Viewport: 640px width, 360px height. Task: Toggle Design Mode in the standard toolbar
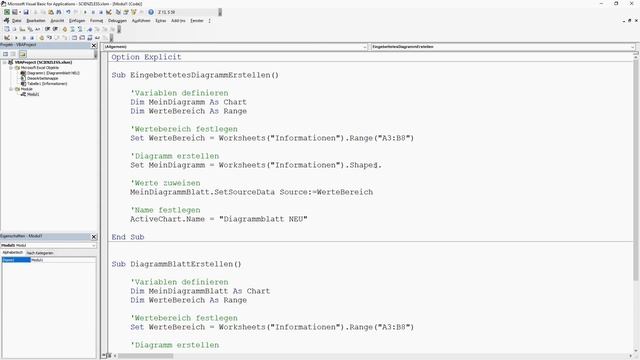pos(109,12)
